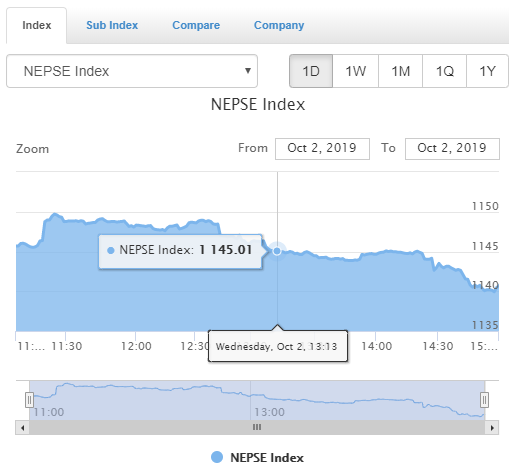Click the left navigator range handle
517x467 pixels.
pyautogui.click(x=29, y=400)
